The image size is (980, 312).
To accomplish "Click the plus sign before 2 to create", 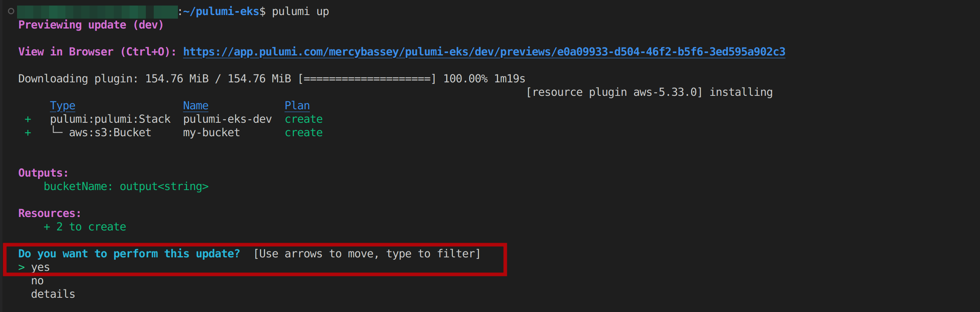I will tap(47, 227).
